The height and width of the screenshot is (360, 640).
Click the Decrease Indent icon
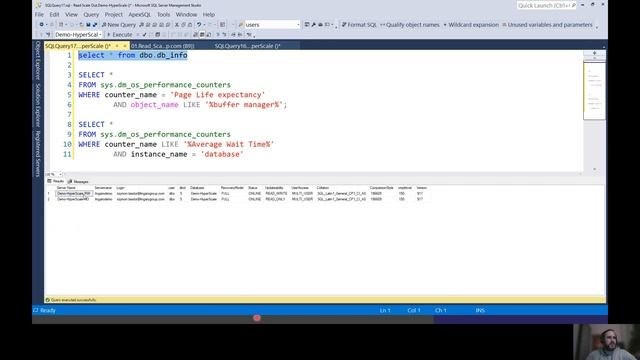(x=234, y=35)
